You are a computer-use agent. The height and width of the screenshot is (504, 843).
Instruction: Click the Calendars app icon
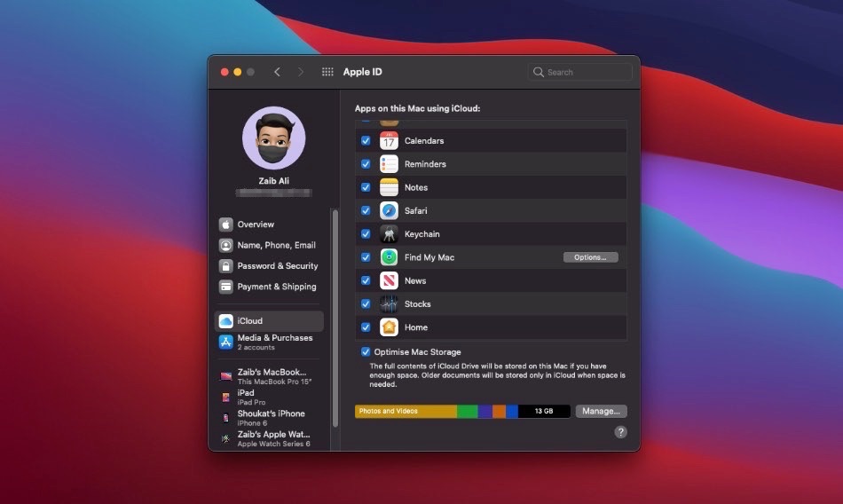tap(389, 141)
